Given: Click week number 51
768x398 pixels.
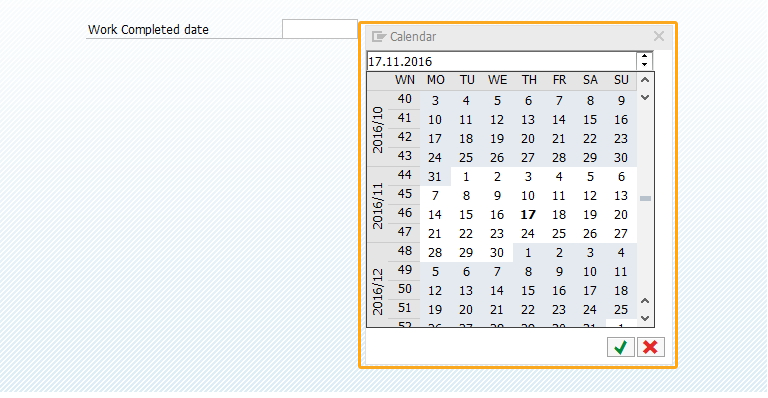Looking at the screenshot, I should click(x=405, y=308).
